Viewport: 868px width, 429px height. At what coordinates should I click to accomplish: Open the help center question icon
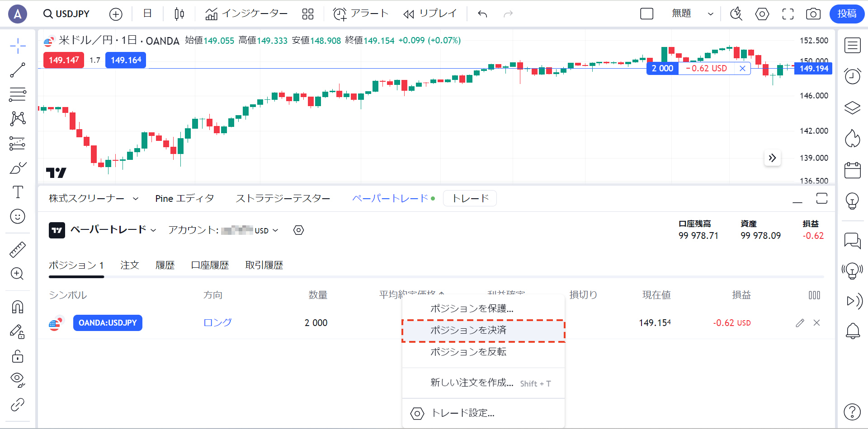pos(853,411)
